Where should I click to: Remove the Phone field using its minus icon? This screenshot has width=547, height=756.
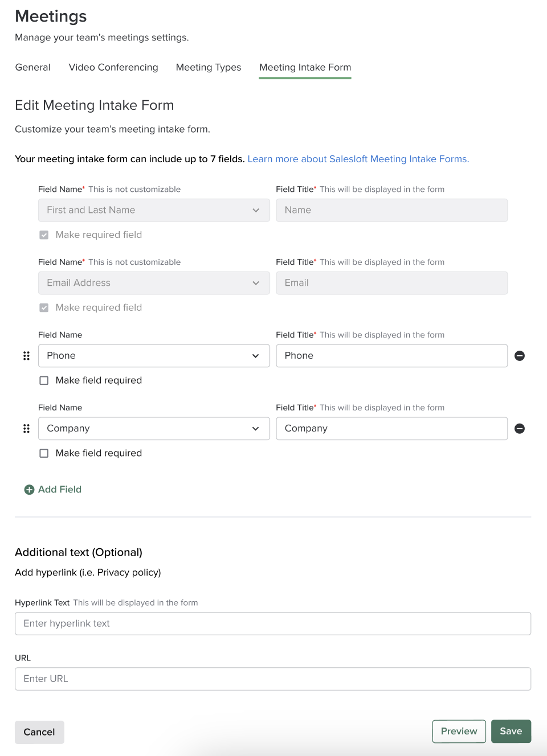click(520, 356)
